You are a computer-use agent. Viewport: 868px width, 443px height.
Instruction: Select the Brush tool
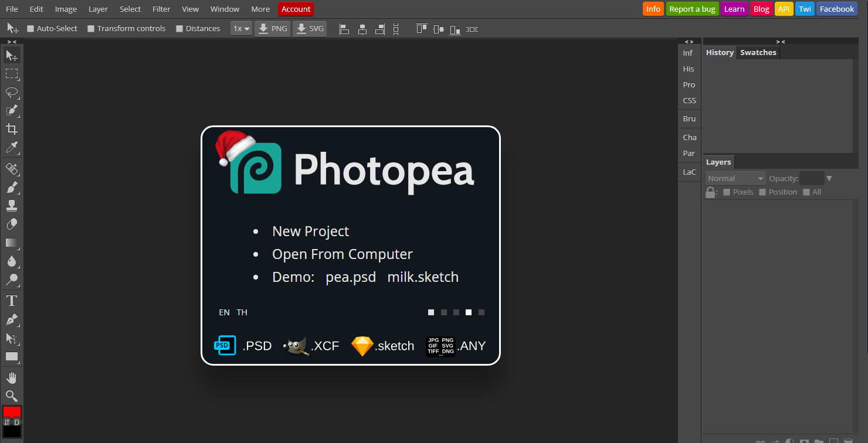click(x=12, y=188)
